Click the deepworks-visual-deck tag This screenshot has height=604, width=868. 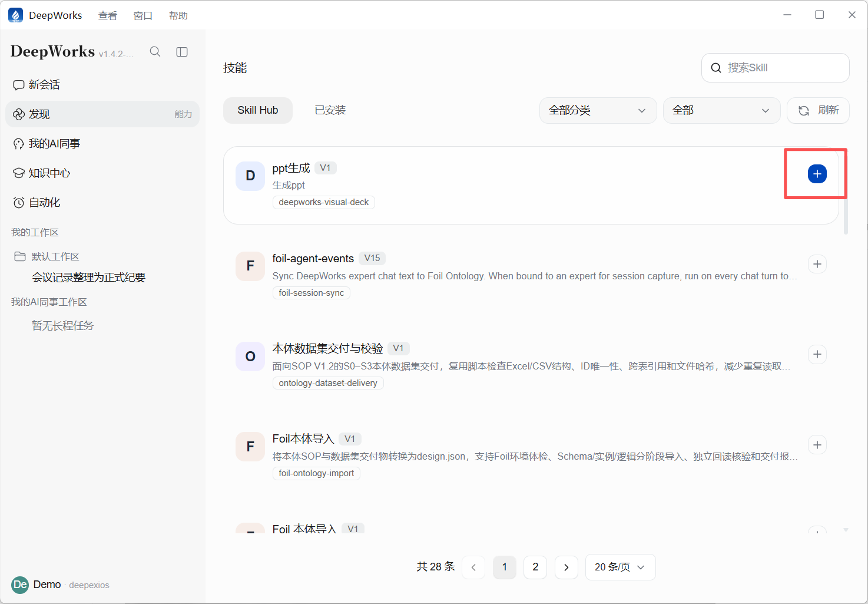coord(323,202)
